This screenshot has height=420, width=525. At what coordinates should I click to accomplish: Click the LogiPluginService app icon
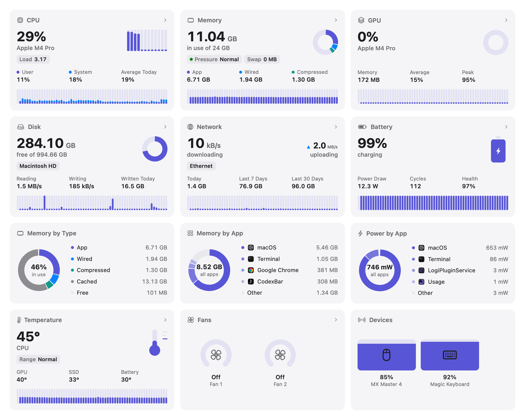tap(421, 270)
